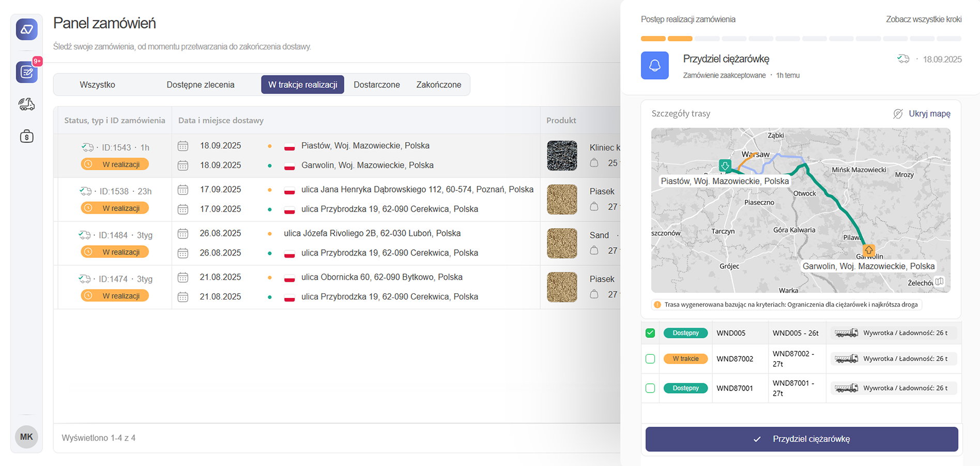Check the WND87002 truck checkbox

(x=650, y=359)
